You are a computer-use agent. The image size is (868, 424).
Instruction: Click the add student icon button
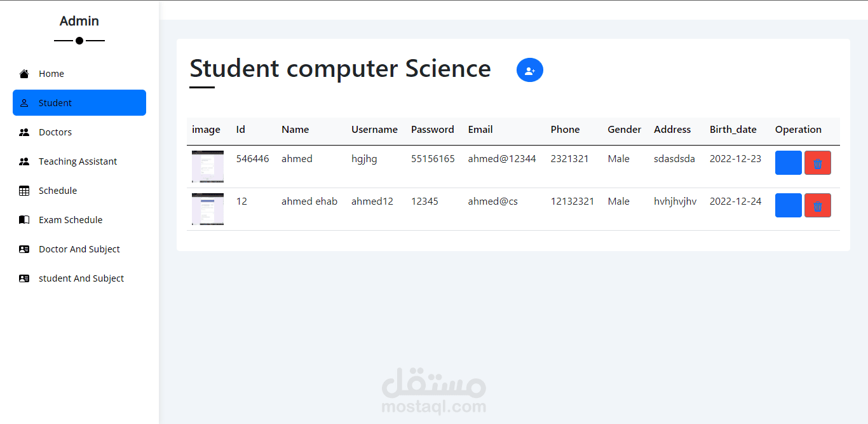click(530, 70)
